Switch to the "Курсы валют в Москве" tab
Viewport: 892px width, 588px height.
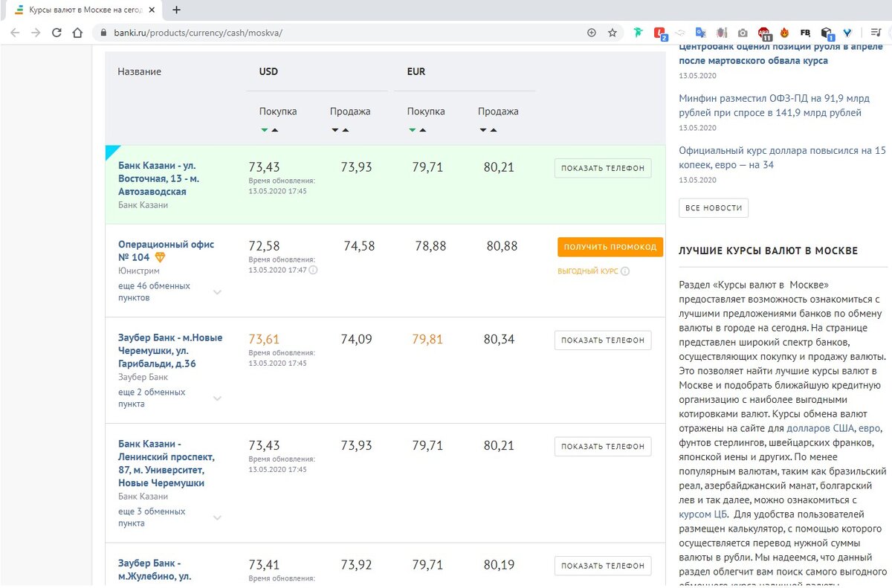click(x=82, y=10)
